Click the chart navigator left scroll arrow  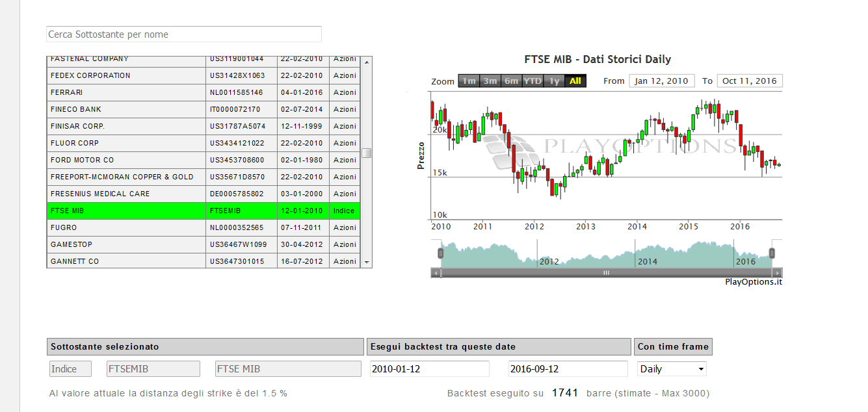435,273
